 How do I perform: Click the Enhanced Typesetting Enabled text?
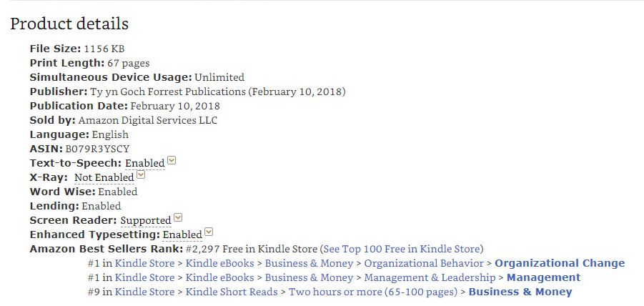(x=182, y=235)
